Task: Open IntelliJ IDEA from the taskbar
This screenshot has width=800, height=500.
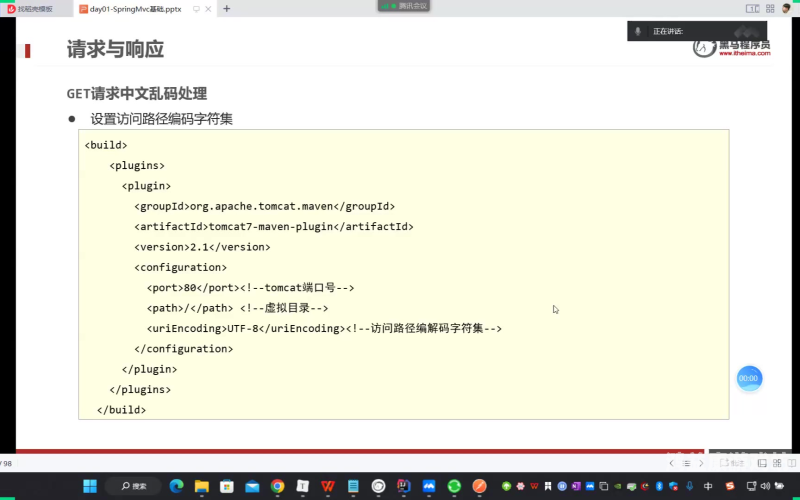Action: [404, 486]
